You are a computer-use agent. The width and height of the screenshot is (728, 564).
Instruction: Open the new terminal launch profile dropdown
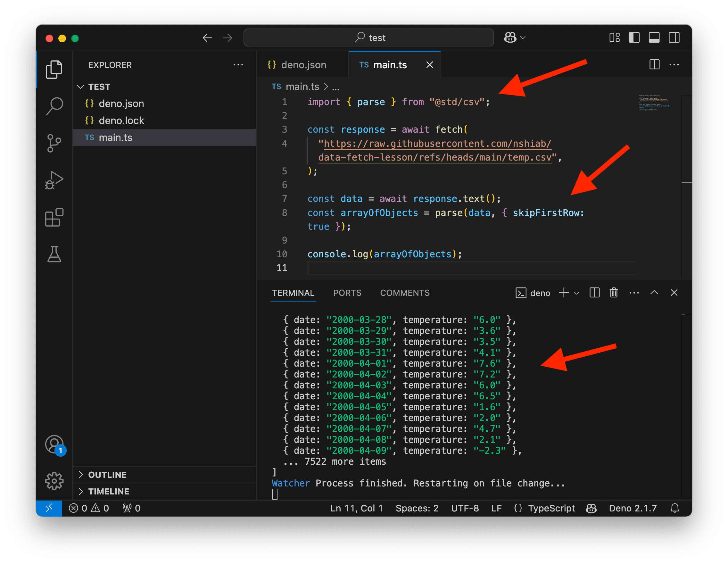(x=577, y=293)
